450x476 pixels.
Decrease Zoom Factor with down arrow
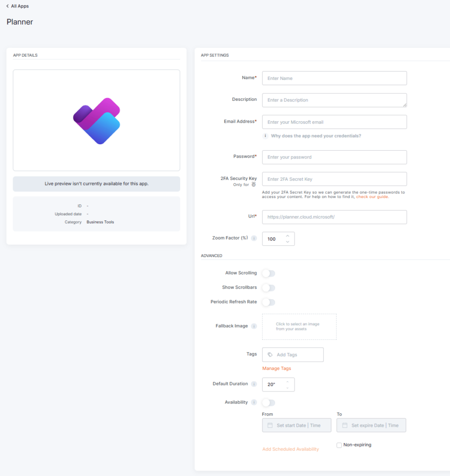point(288,242)
